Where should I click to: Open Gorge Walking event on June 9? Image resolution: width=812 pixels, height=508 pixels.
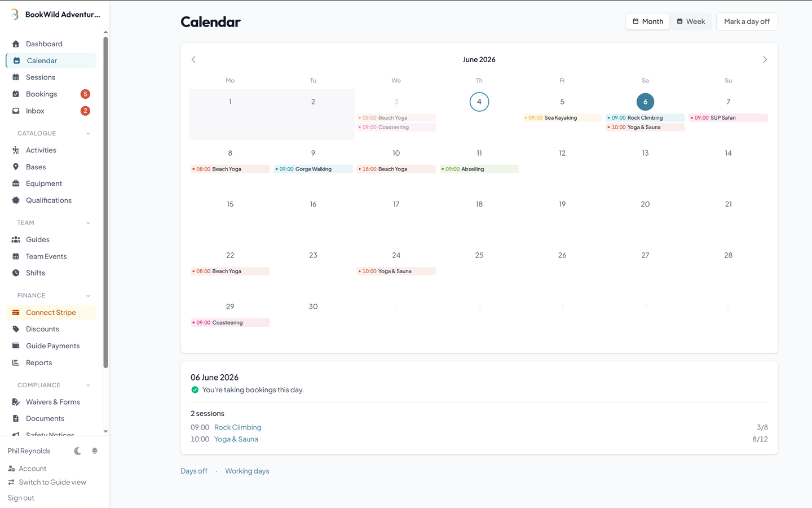(313, 169)
